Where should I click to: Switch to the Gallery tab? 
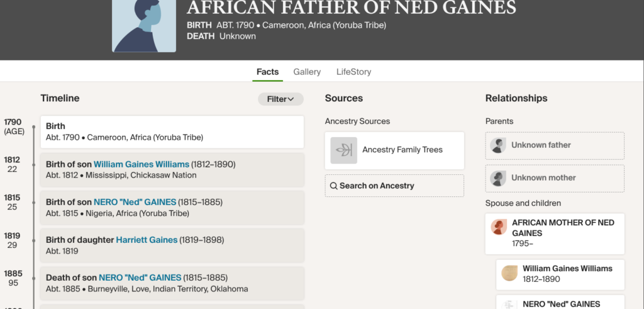click(x=307, y=72)
